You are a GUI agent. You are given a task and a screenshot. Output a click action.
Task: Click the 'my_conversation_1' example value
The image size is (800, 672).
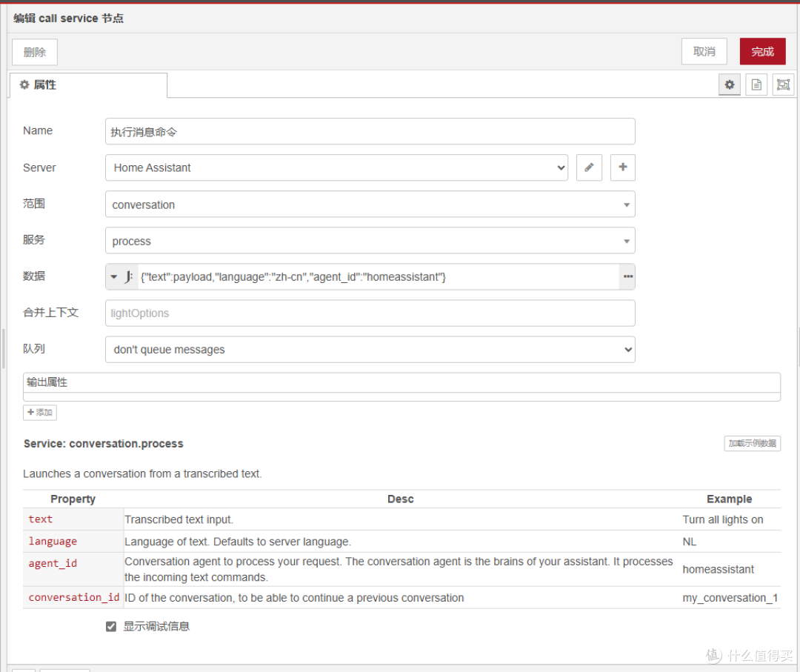[730, 597]
